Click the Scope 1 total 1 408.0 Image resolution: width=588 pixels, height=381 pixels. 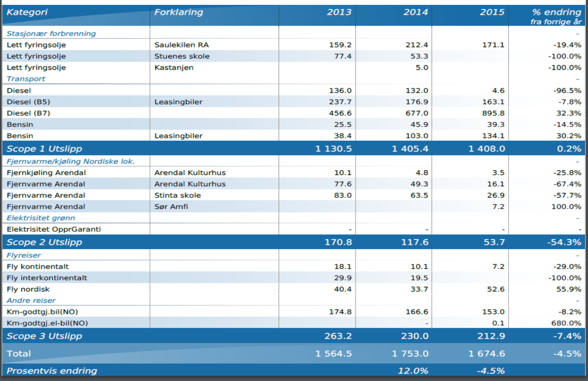[x=487, y=149]
